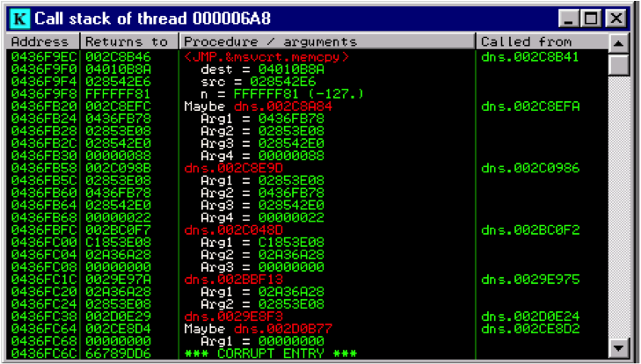Click return value 66789DD6
Viewport: 641px width, 364px height.
[118, 353]
